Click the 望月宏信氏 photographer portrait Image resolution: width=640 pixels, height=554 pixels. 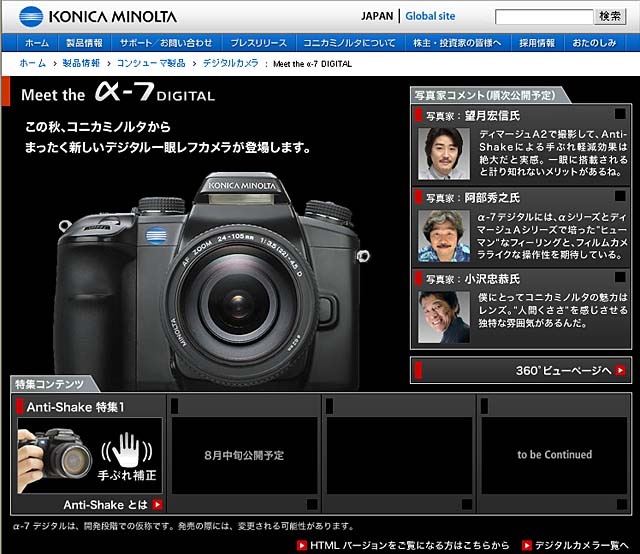pyautogui.click(x=444, y=154)
